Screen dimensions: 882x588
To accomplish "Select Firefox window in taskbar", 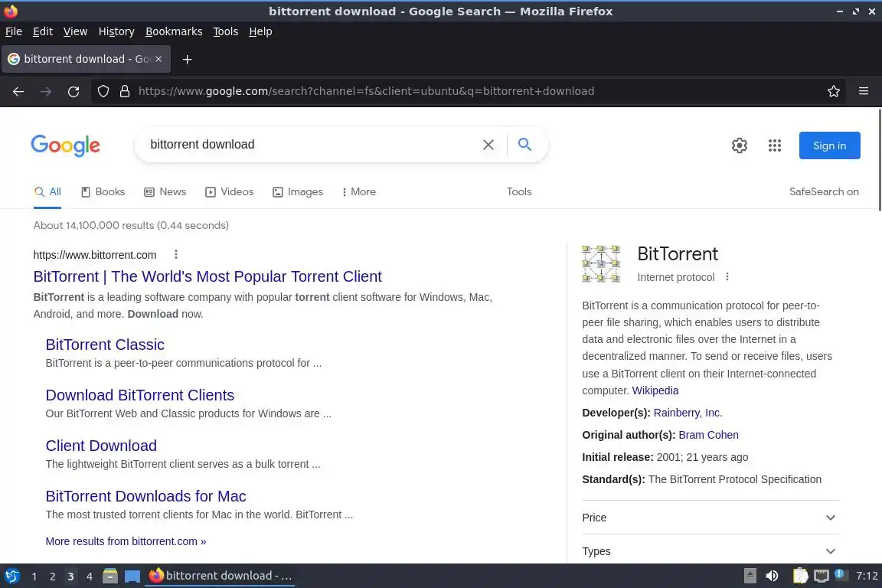I will click(x=220, y=576).
